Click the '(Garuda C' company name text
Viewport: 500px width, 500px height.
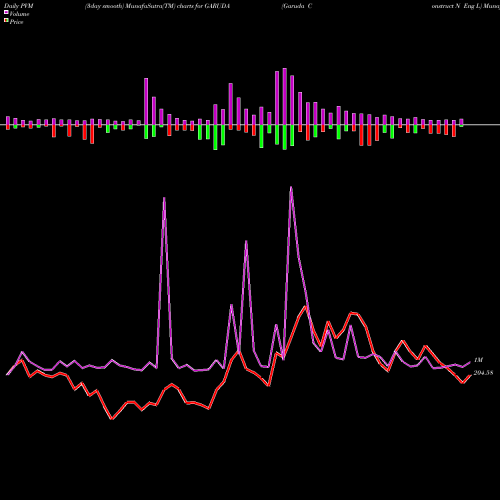pyautogui.click(x=297, y=6)
